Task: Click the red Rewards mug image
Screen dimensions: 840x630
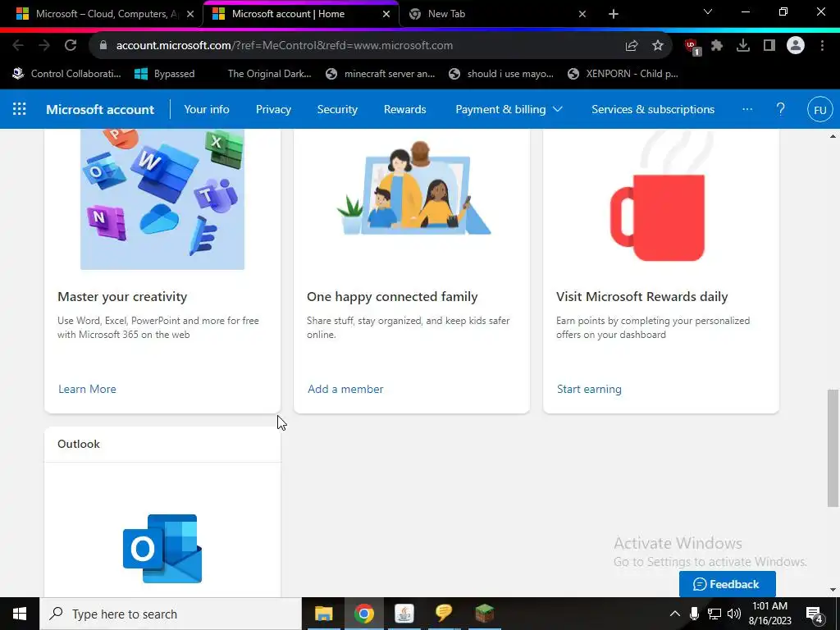Action: tap(658, 217)
